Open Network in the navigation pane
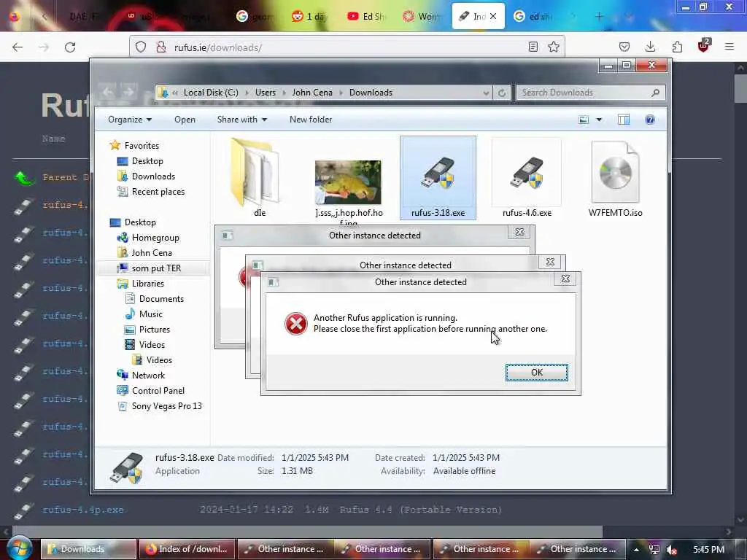The image size is (747, 560). [x=148, y=376]
